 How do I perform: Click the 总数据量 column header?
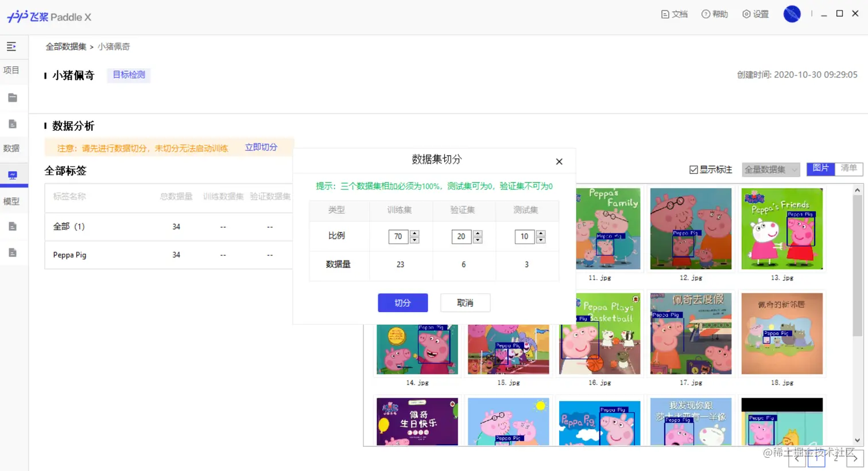pyautogui.click(x=176, y=197)
